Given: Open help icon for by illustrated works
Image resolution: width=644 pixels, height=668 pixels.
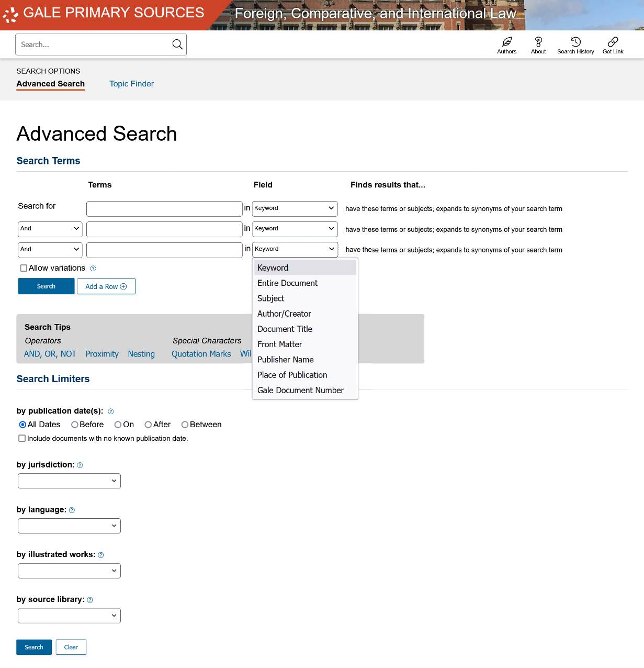Looking at the screenshot, I should (x=100, y=555).
